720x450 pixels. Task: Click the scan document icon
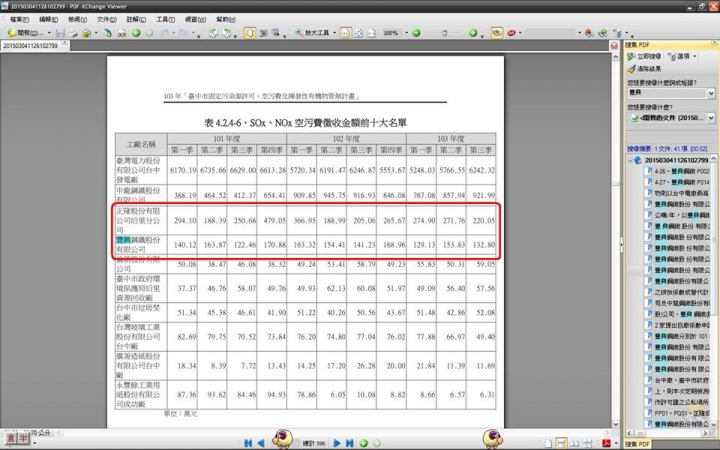[x=107, y=33]
